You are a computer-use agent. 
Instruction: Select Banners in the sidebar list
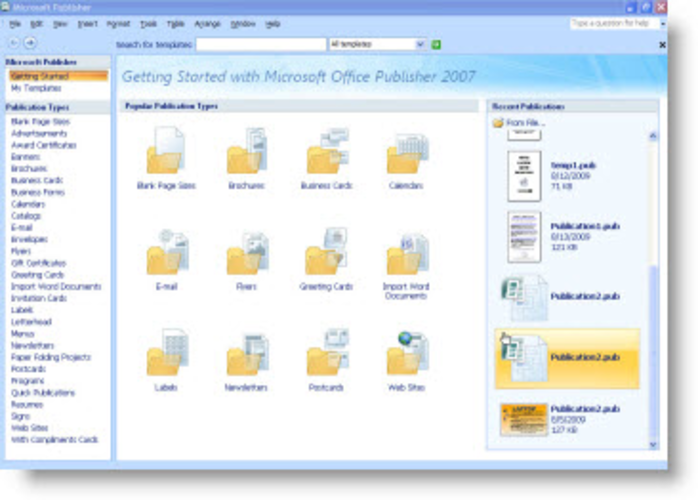click(x=25, y=157)
